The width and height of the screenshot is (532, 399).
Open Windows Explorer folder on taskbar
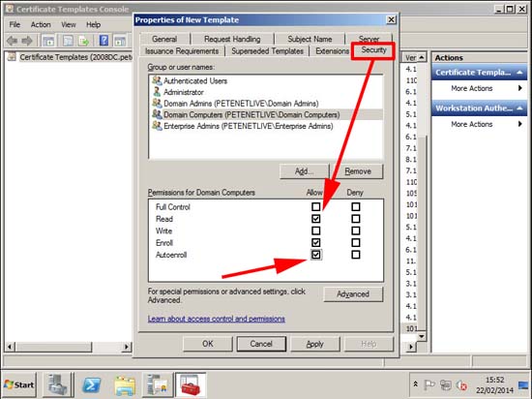point(125,385)
